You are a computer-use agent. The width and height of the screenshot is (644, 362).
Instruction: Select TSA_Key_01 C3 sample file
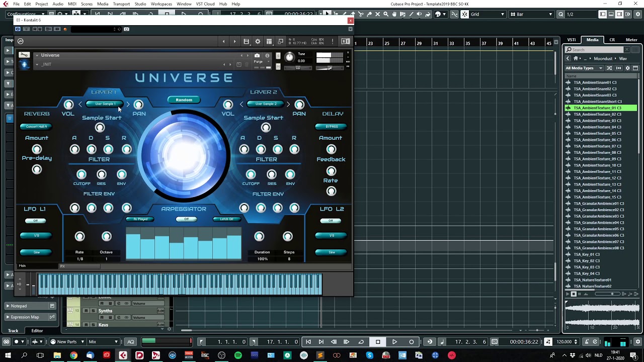pos(587,254)
